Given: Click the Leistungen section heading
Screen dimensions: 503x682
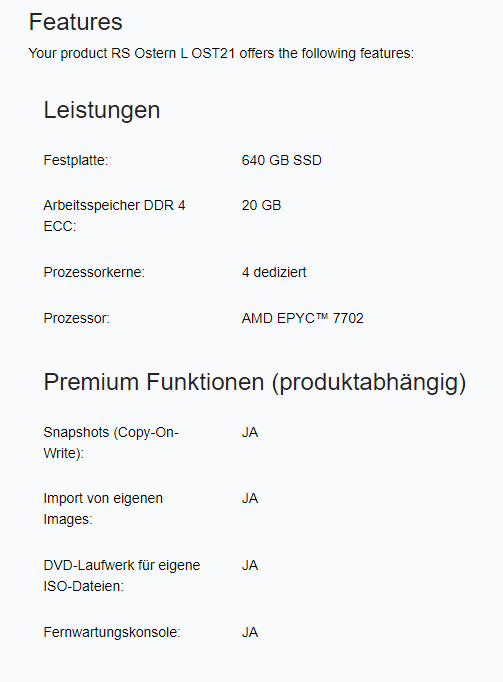Looking at the screenshot, I should click(x=102, y=110).
